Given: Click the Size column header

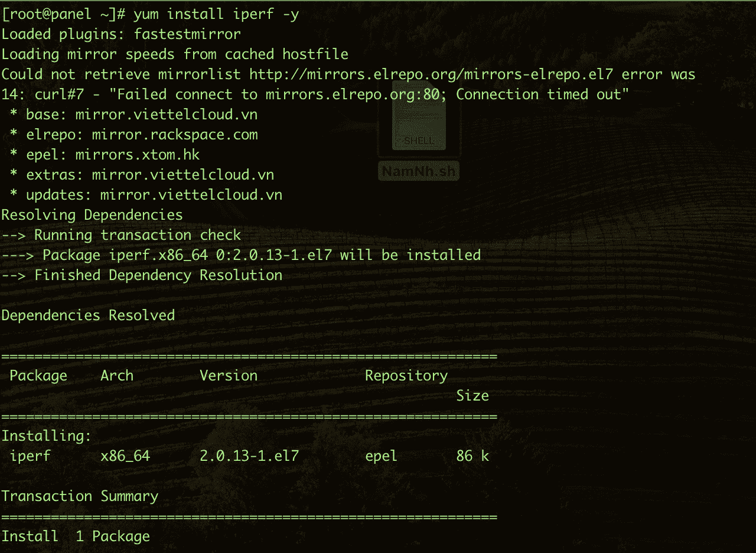Looking at the screenshot, I should coord(472,396).
